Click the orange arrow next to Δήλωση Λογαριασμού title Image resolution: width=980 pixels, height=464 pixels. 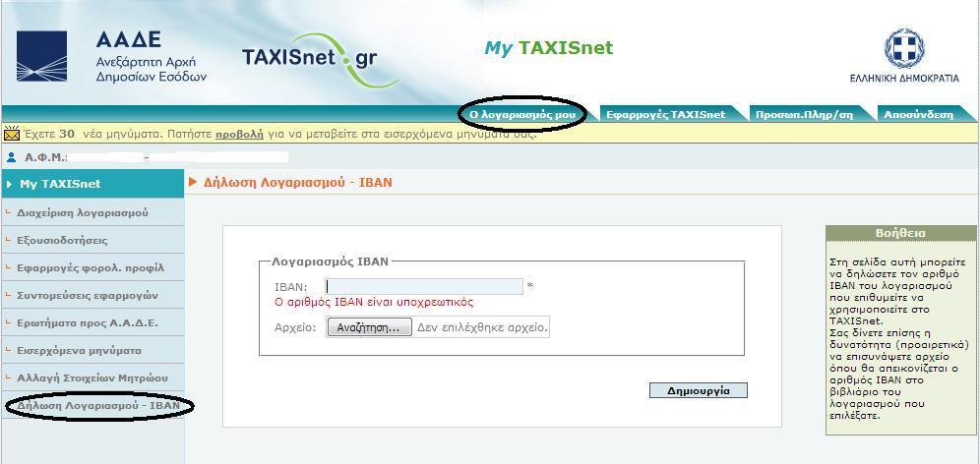pos(193,182)
